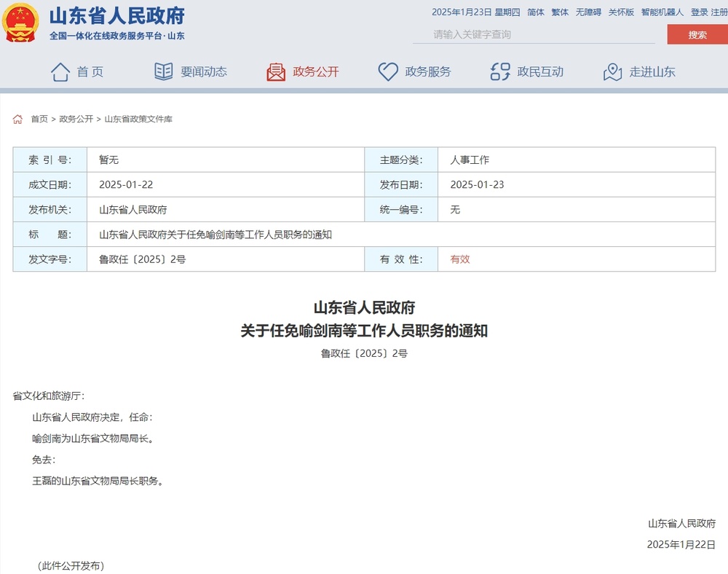Click the envelope icon beside 政务公开

coord(276,71)
